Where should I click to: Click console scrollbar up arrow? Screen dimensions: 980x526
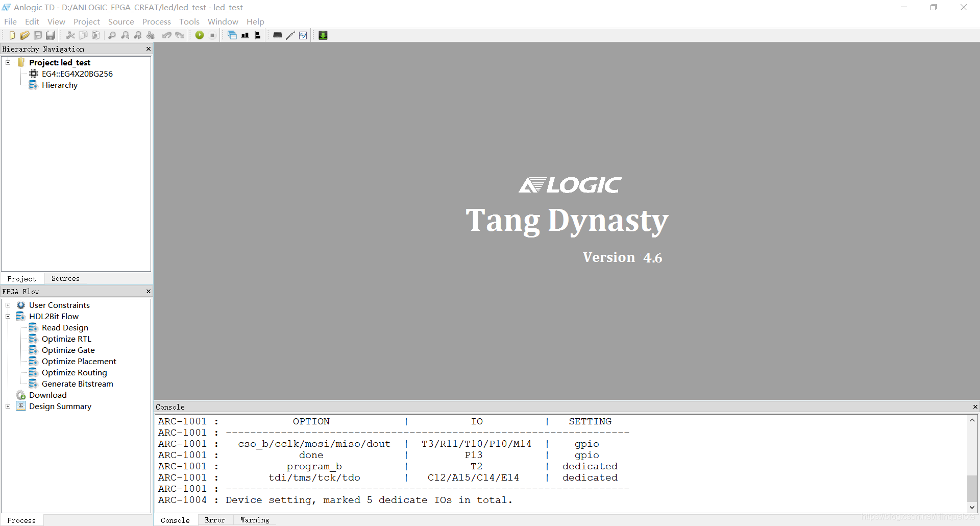click(x=972, y=420)
